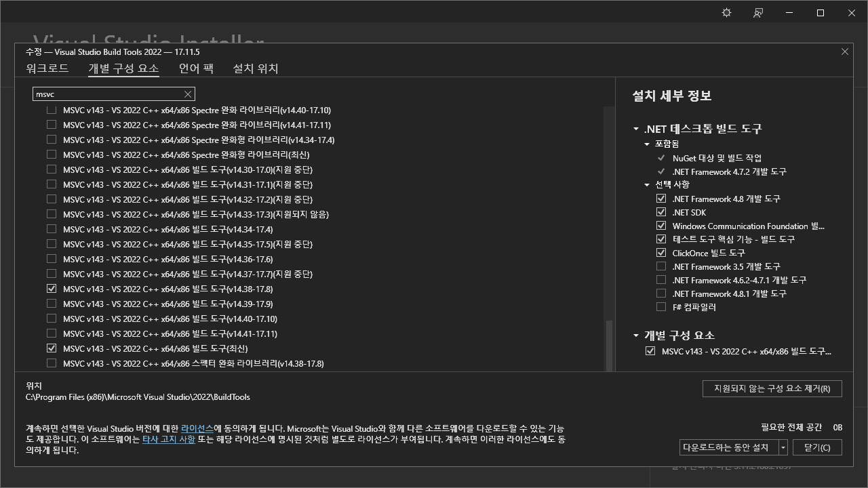This screenshot has width=868, height=488.
Task: Click .NET Framework 4.7.2 개발 도구 item
Action: [x=729, y=171]
